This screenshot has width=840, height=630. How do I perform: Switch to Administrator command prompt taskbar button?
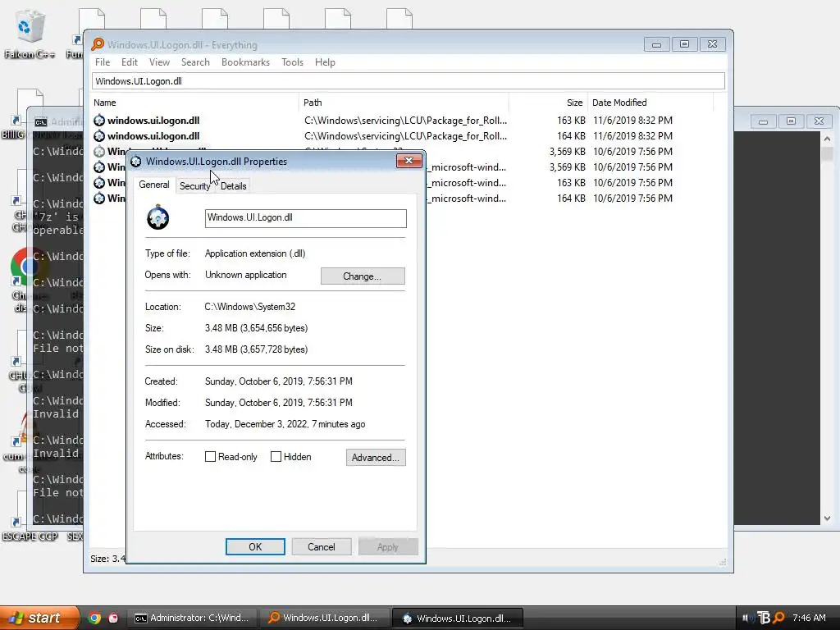coord(191,618)
